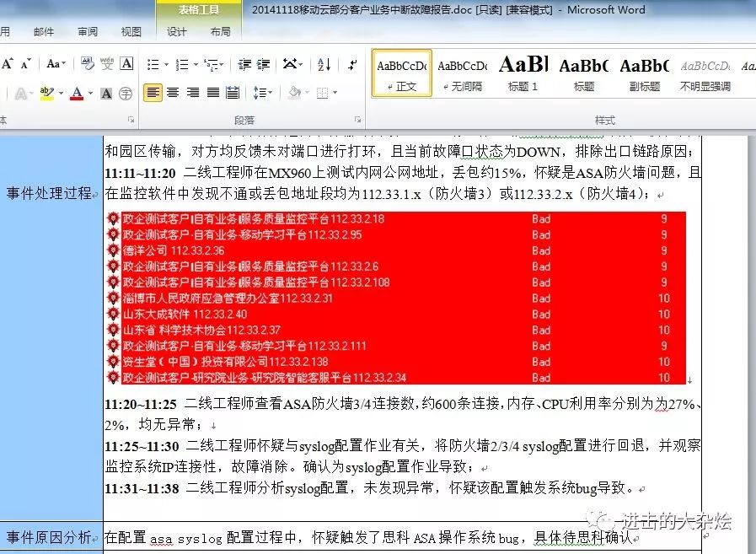Click the 11:11~11:20 timestamp text

pyautogui.click(x=140, y=173)
